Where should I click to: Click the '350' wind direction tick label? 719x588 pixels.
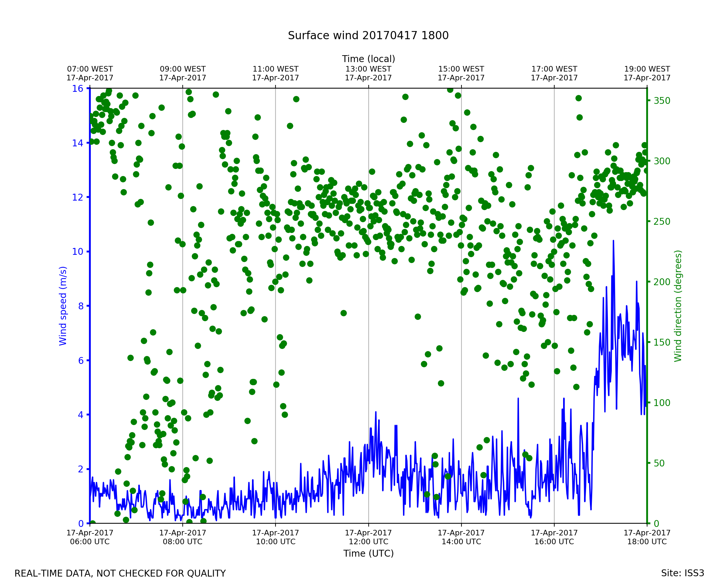662,101
